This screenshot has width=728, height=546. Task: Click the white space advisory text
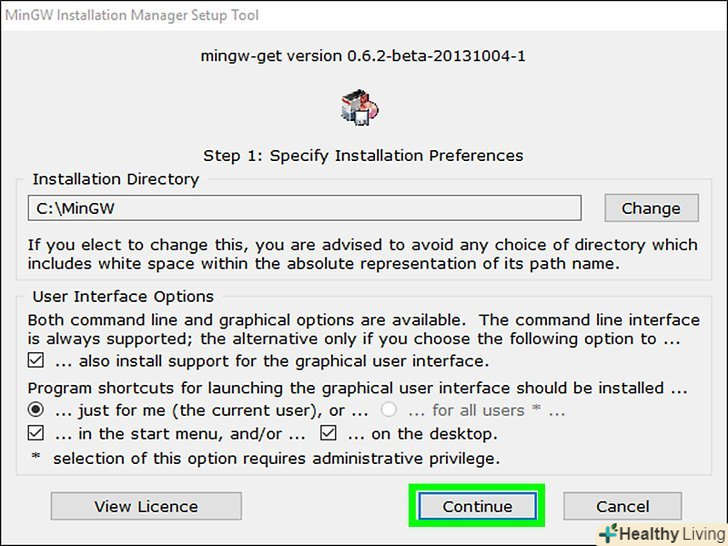(x=362, y=254)
